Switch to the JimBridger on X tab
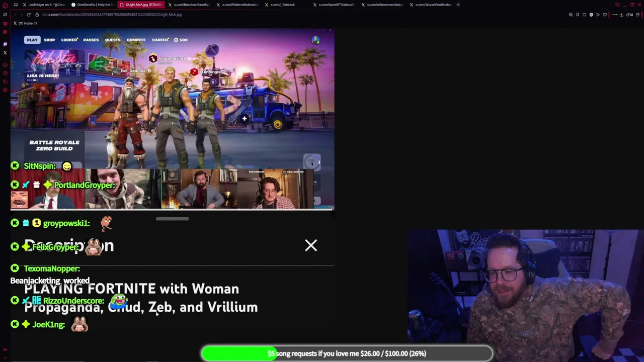The width and height of the screenshot is (644, 362). (x=44, y=5)
